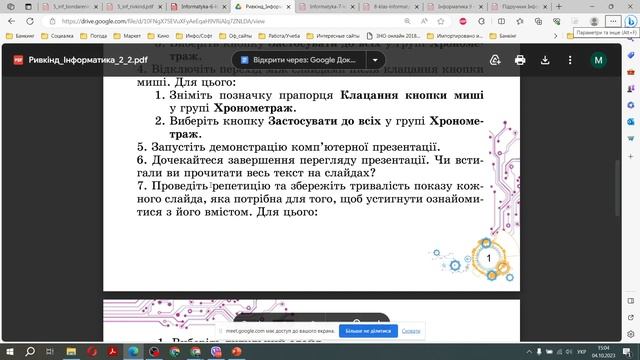
Task: Download the PDF file from Drive
Action: point(545,60)
